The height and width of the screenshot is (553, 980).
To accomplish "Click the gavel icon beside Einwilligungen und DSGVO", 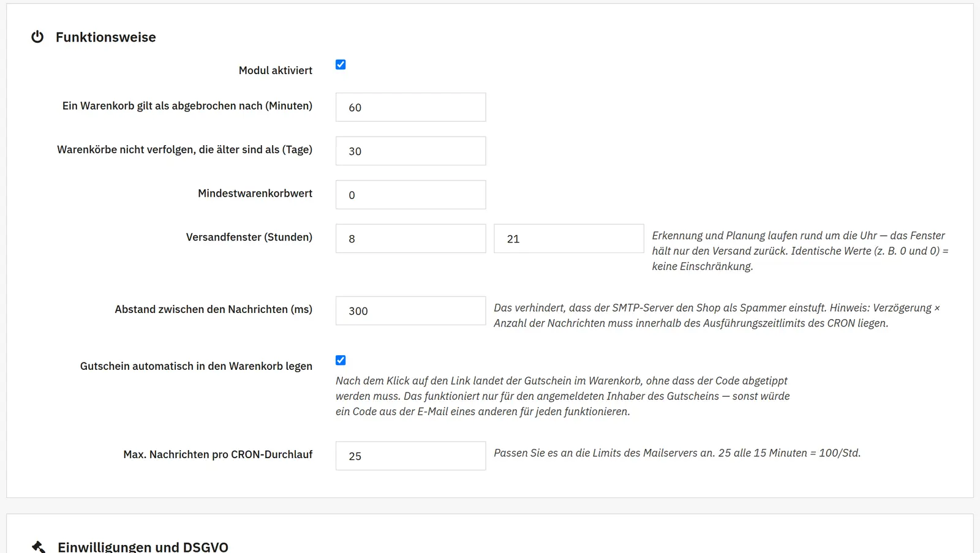I will click(x=39, y=546).
